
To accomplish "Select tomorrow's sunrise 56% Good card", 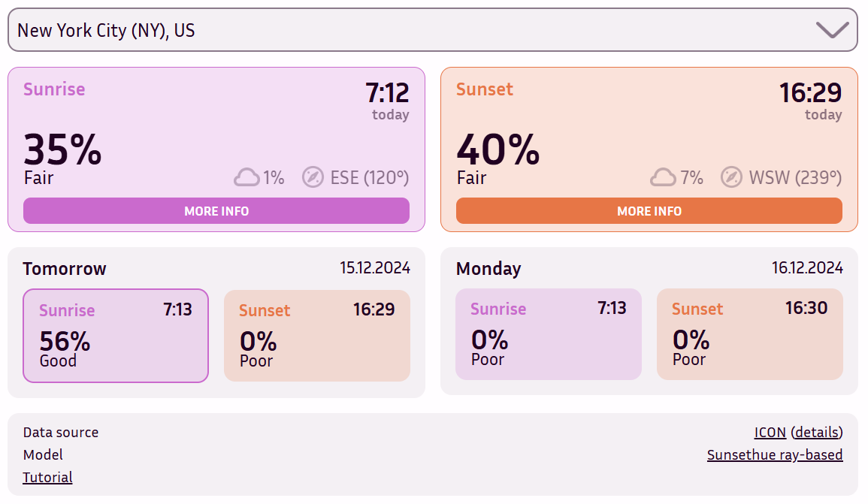I will pos(116,336).
